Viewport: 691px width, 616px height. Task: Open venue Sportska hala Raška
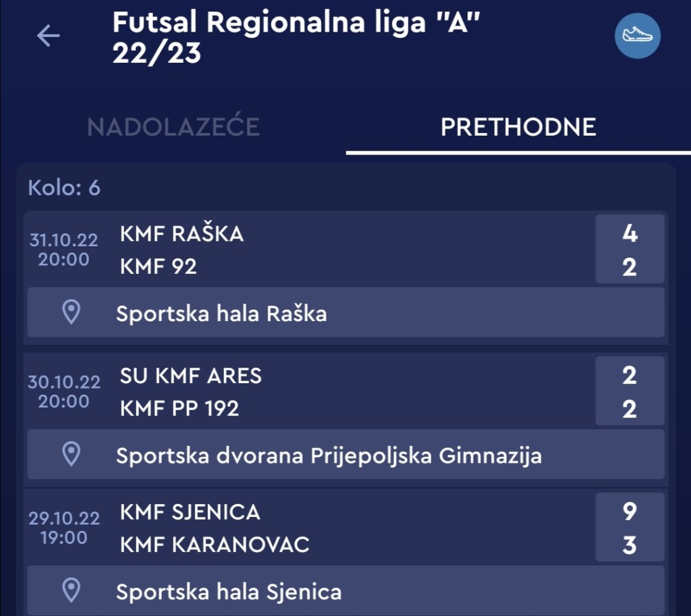tap(221, 314)
